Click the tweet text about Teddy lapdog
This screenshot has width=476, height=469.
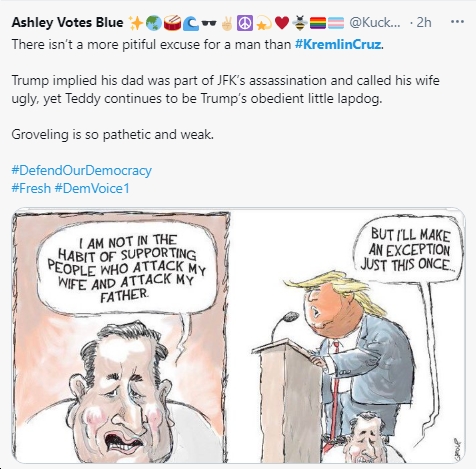point(226,90)
